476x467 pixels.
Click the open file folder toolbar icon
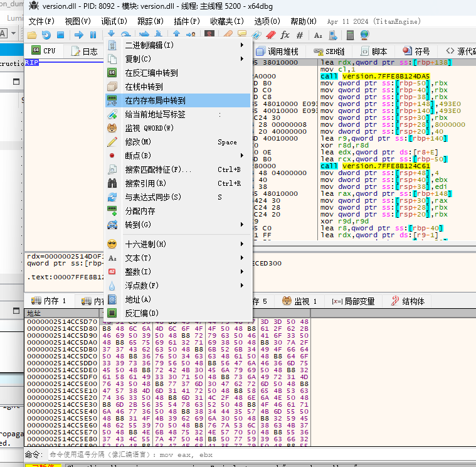coord(31,35)
